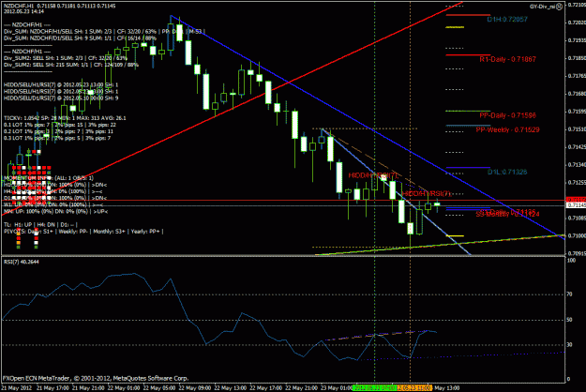Viewport: 586px width, 392px height.
Task: Click the 0.71340 price scale label
Action: click(577, 164)
